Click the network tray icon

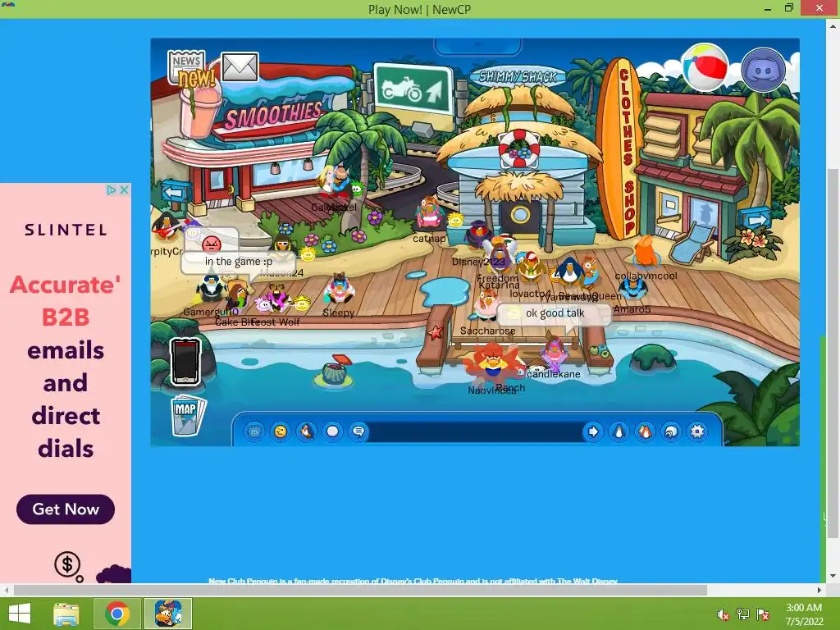pos(742,614)
